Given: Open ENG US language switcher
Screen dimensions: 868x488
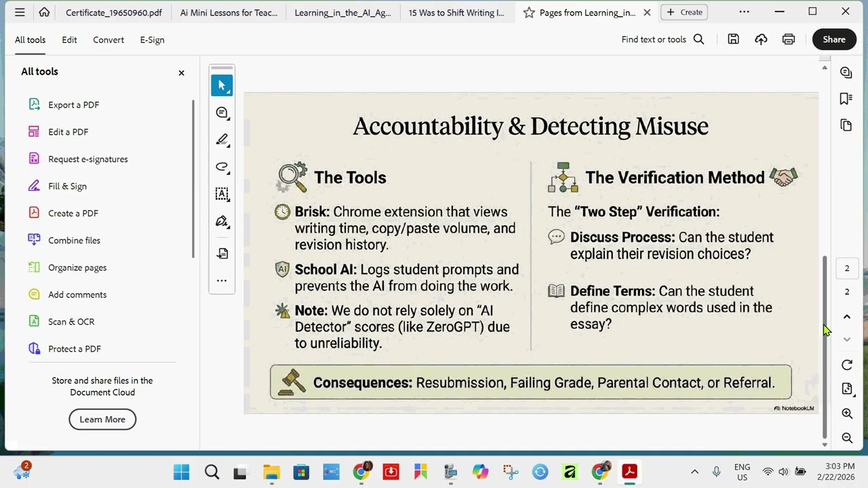Looking at the screenshot, I should (742, 472).
